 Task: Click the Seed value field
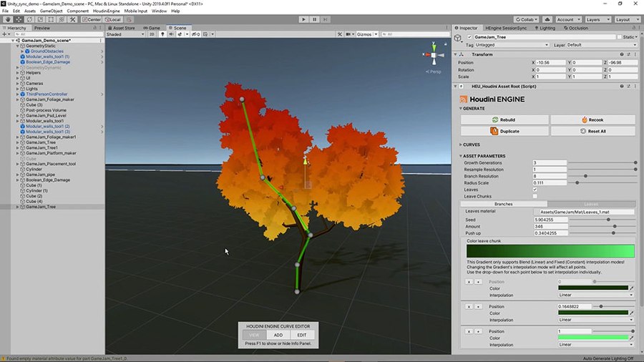[550, 220]
